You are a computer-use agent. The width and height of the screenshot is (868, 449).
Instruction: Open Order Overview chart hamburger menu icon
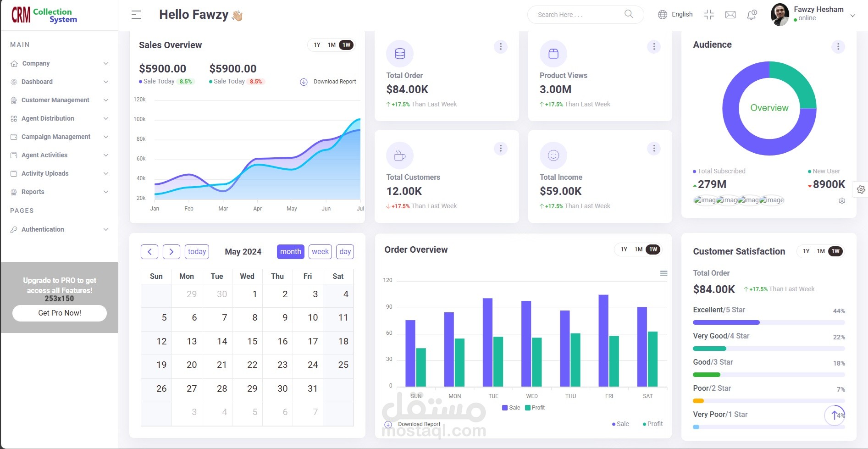pyautogui.click(x=663, y=273)
